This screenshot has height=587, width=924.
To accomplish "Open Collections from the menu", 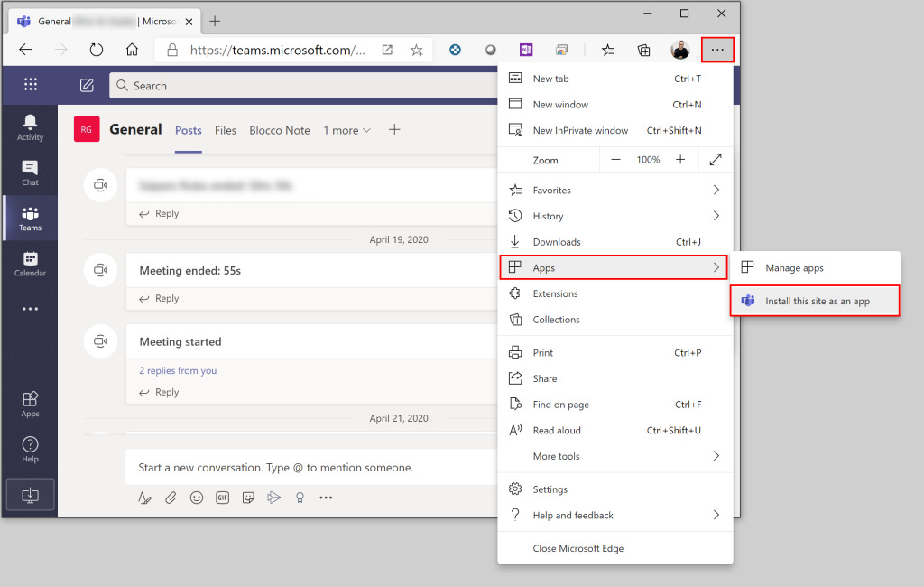I will tap(615, 319).
